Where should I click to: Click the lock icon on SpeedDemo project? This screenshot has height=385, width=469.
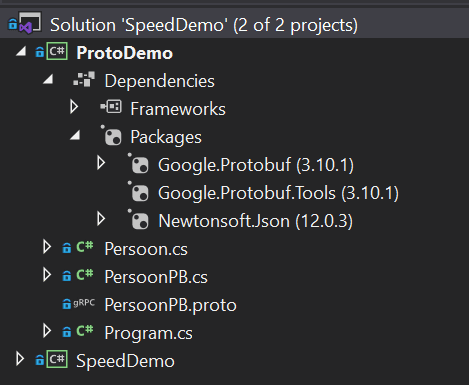(40, 360)
